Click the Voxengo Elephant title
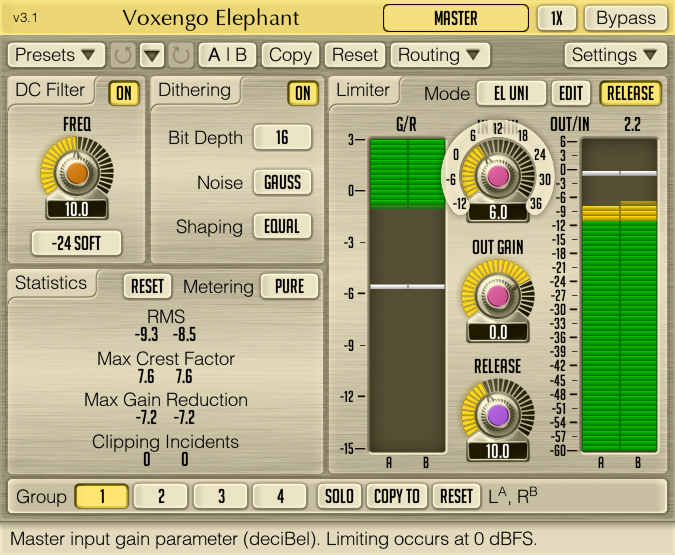This screenshot has width=675, height=555. (x=211, y=19)
